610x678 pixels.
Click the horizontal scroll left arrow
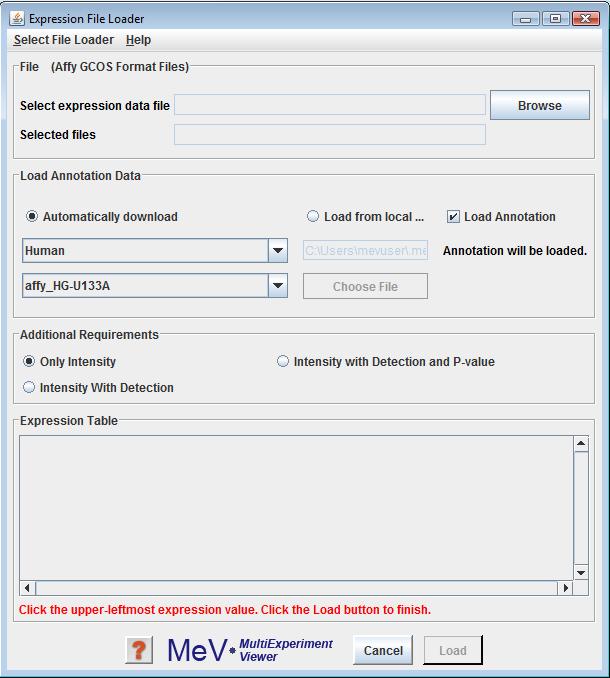[27, 589]
